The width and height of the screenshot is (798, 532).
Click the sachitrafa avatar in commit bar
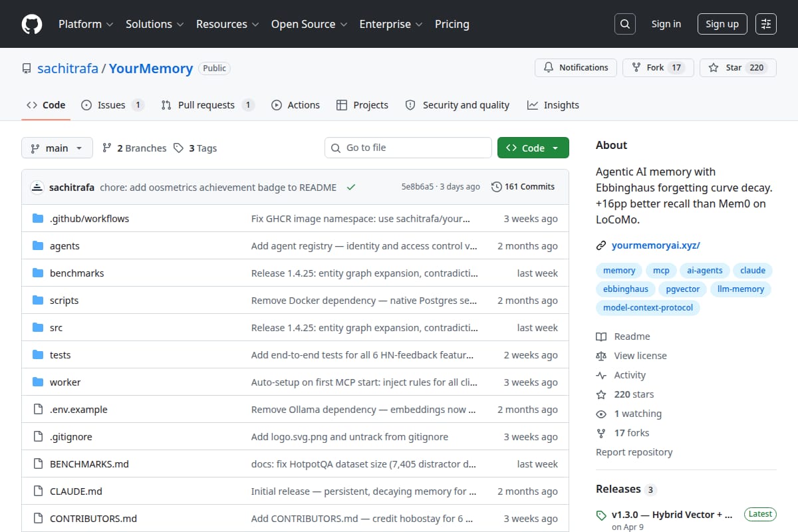[37, 187]
